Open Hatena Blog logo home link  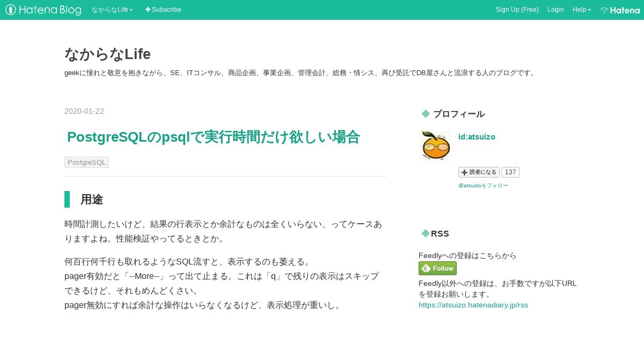point(43,10)
